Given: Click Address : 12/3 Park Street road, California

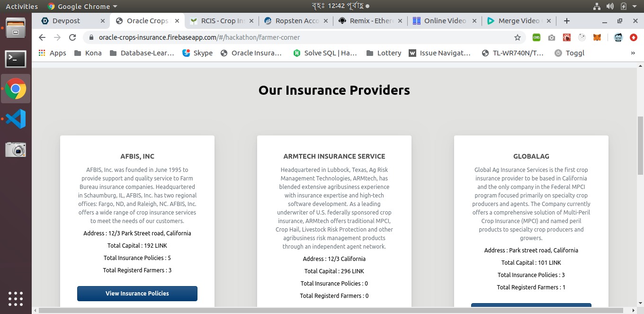Looking at the screenshot, I should [x=137, y=233].
